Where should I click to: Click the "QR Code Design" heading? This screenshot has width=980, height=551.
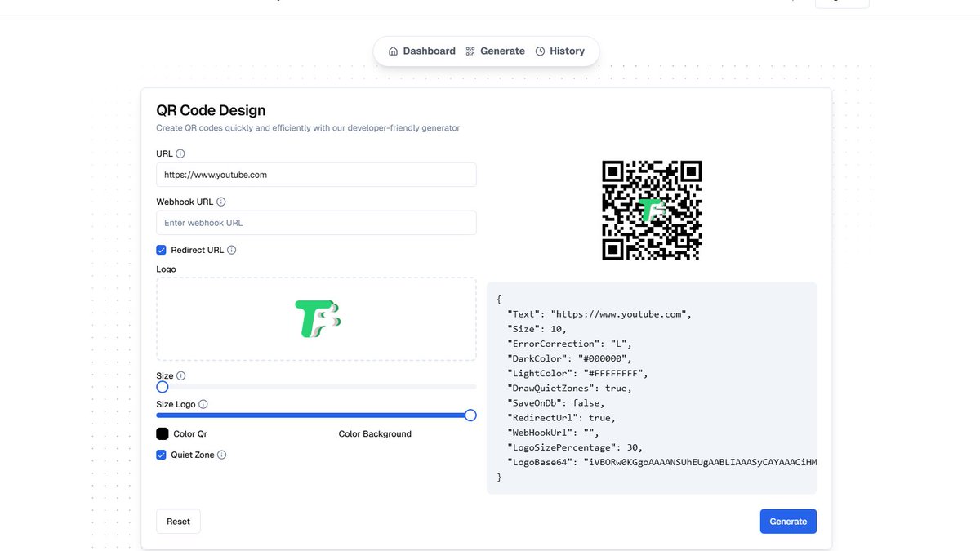coord(211,110)
